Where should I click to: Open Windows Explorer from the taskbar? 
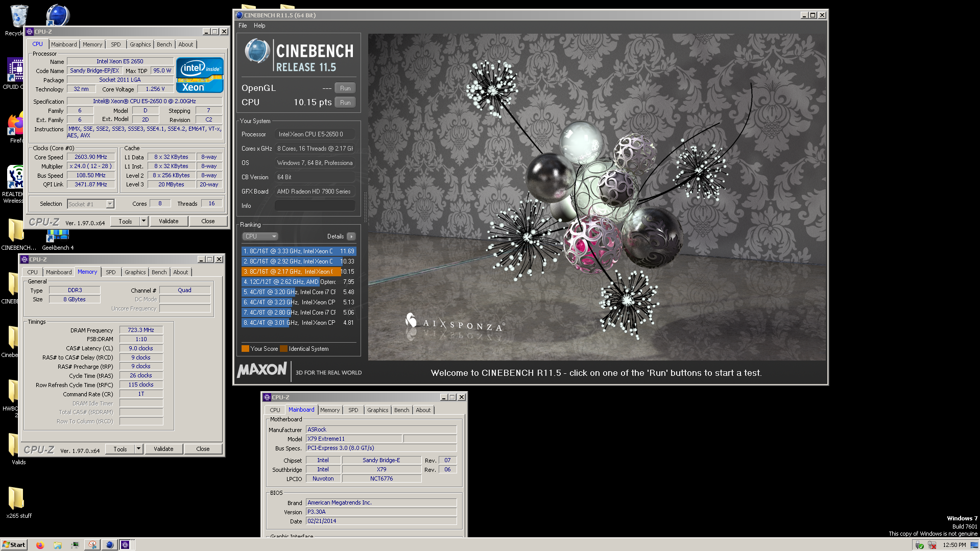tap(58, 545)
